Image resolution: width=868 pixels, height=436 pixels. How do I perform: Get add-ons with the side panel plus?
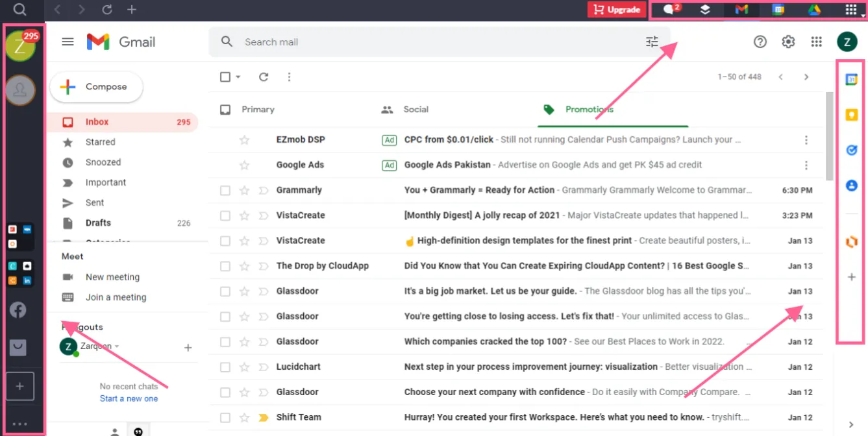(852, 277)
